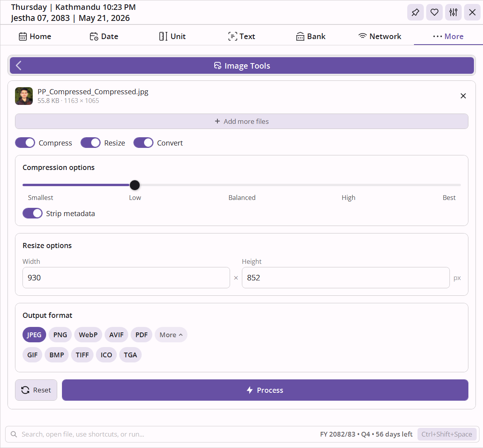The height and width of the screenshot is (448, 483).
Task: Toggle the aspect lock between width and height
Action: click(236, 278)
